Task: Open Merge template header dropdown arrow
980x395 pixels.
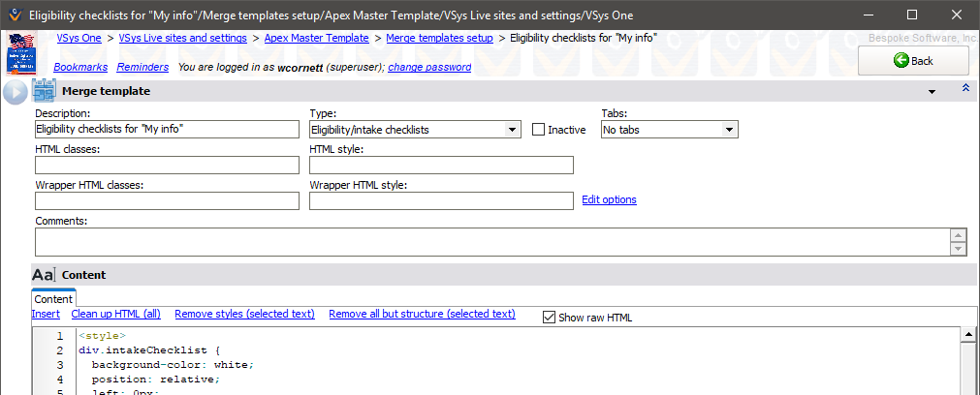Action: tap(932, 92)
